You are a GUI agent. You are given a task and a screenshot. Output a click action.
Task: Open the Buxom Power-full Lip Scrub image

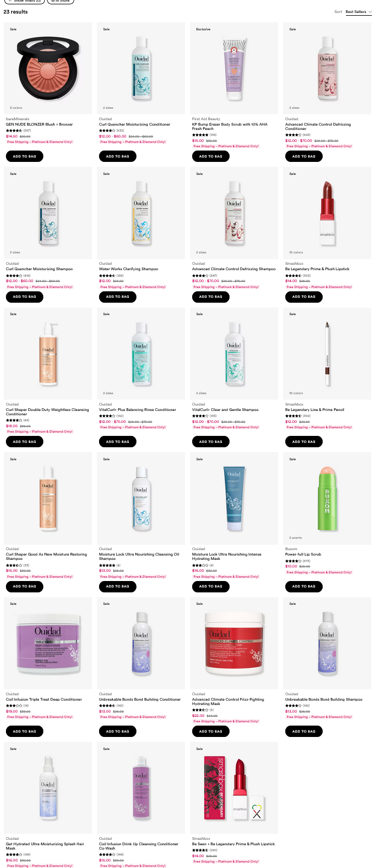[x=328, y=498]
